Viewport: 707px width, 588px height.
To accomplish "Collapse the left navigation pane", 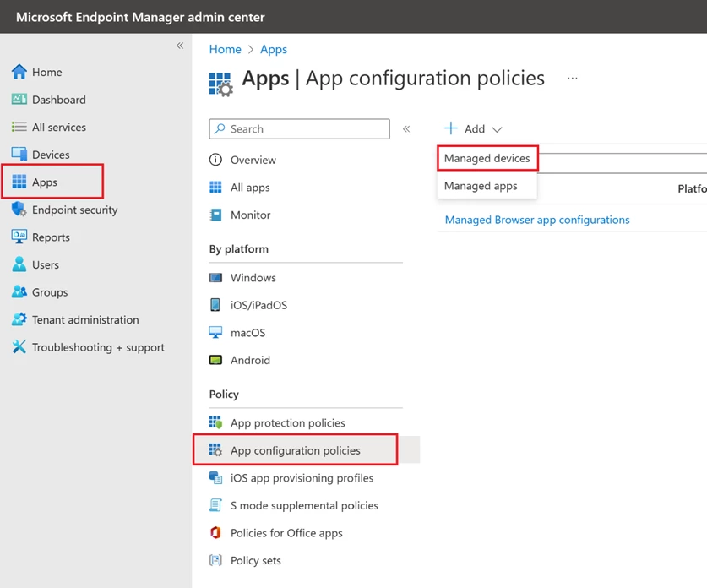I will click(x=179, y=46).
